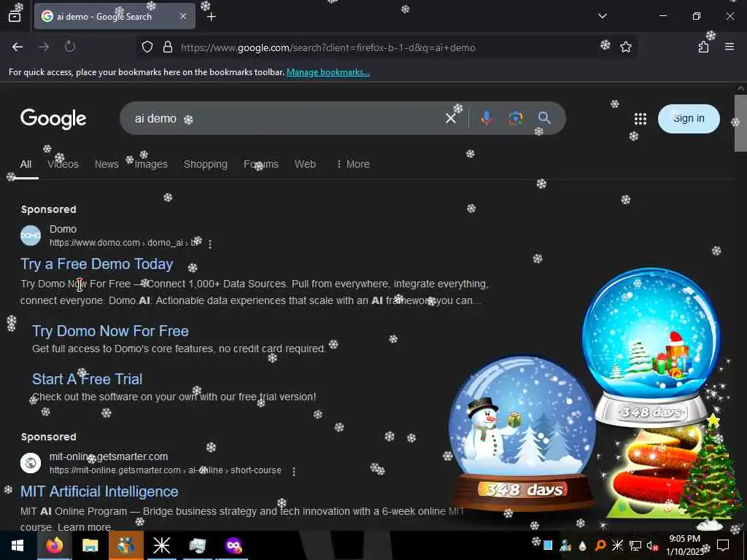This screenshot has width=747, height=560.
Task: Submit search with the magnifier icon
Action: click(544, 118)
